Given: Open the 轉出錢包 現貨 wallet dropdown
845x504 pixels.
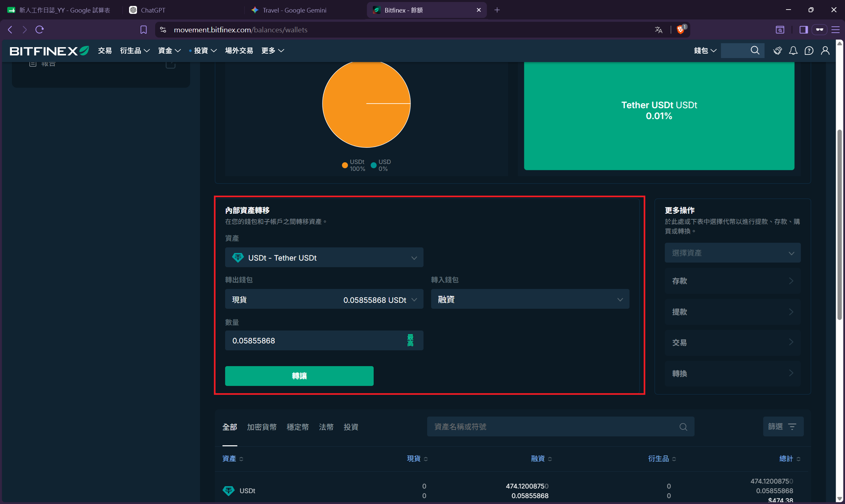Looking at the screenshot, I should coord(324,299).
